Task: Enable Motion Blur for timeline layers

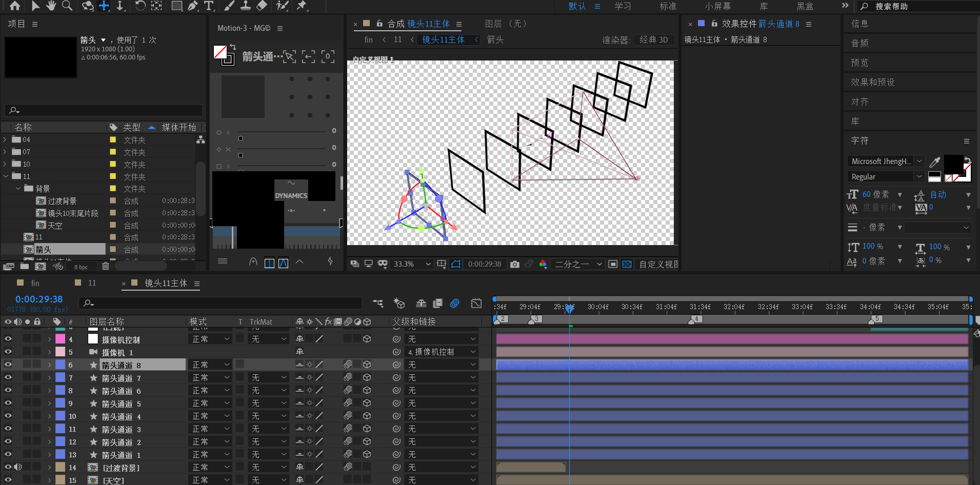Action: click(454, 304)
